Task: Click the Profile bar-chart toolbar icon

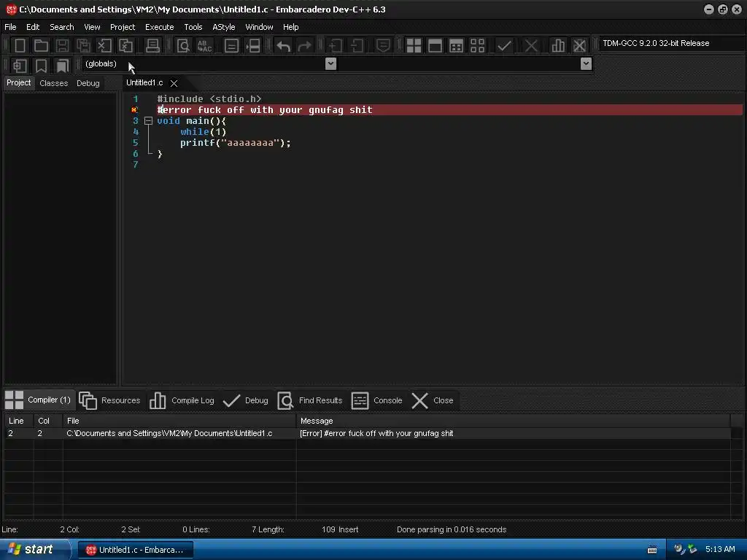Action: click(558, 46)
